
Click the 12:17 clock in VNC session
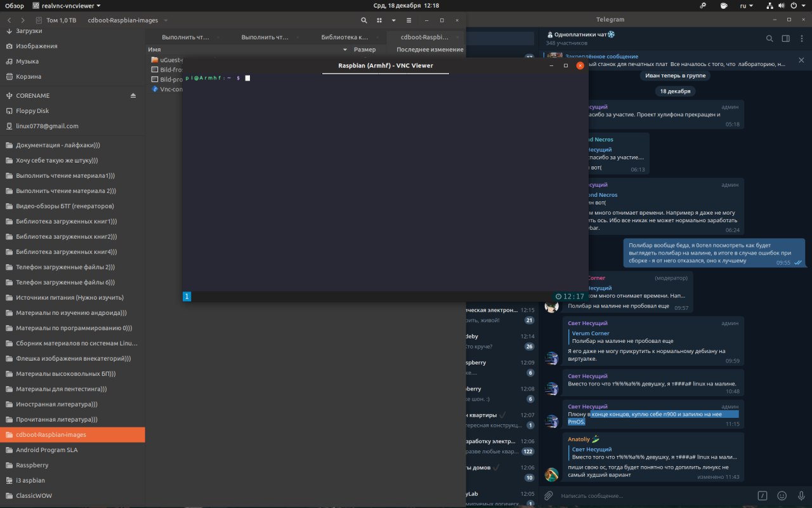tap(570, 296)
